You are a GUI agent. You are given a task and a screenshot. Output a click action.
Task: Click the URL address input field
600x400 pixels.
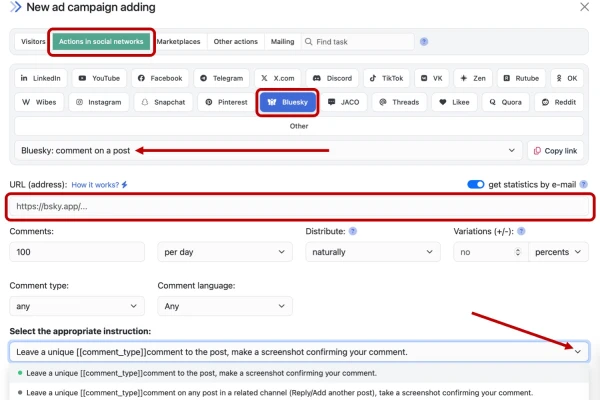(x=300, y=207)
